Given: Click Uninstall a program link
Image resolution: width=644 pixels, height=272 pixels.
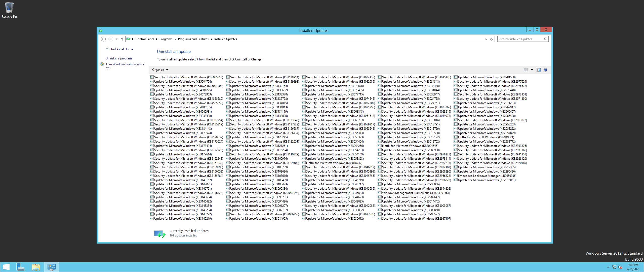Looking at the screenshot, I should (x=119, y=58).
